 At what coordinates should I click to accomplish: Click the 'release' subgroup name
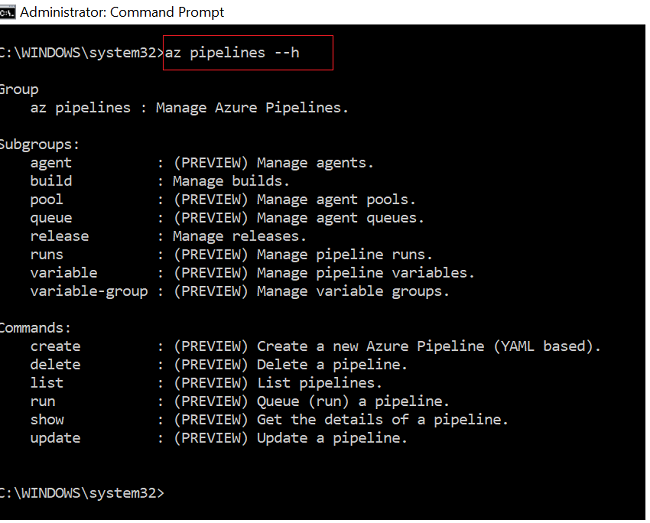60,236
